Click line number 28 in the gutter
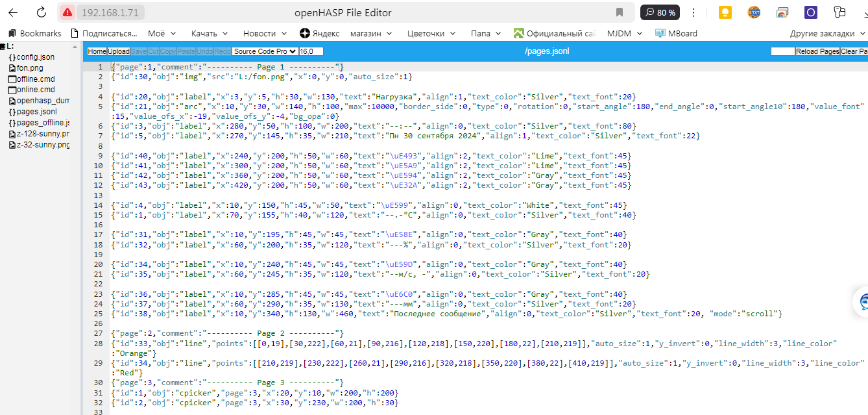 click(x=98, y=343)
